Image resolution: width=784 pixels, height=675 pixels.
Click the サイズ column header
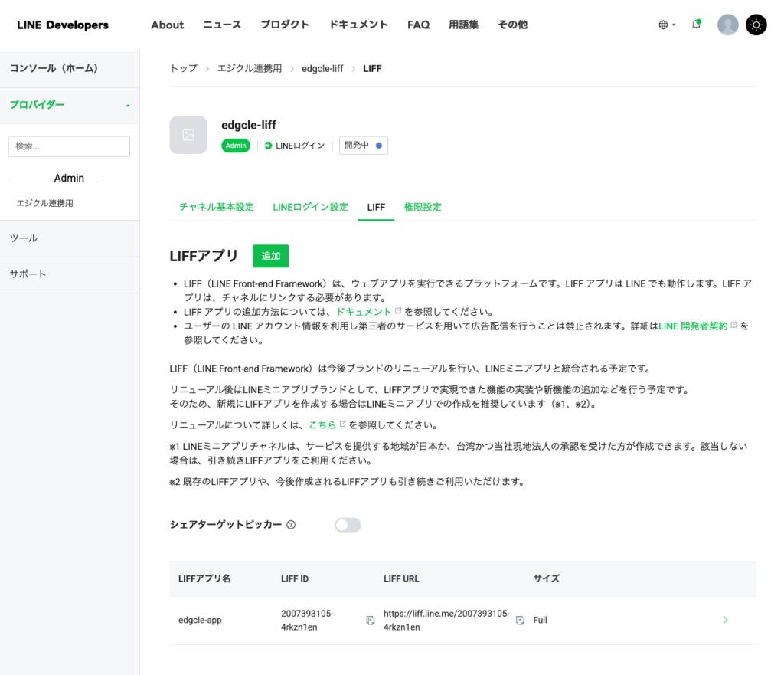point(547,579)
